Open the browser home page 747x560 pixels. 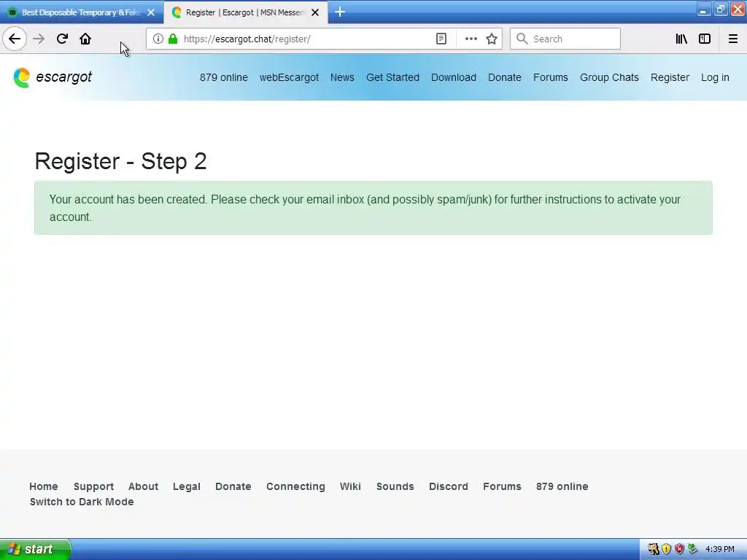click(85, 39)
